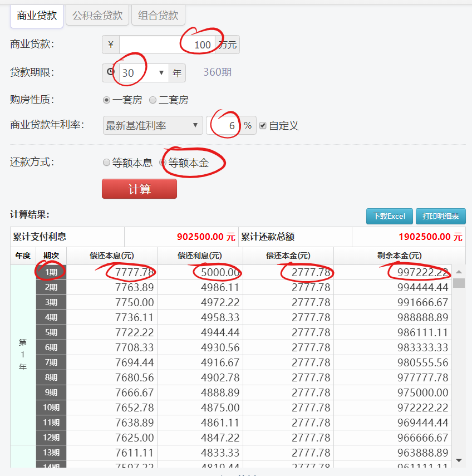The width and height of the screenshot is (472, 476).
Task: Click the scrollbar up arrow in results table
Action: (459, 272)
